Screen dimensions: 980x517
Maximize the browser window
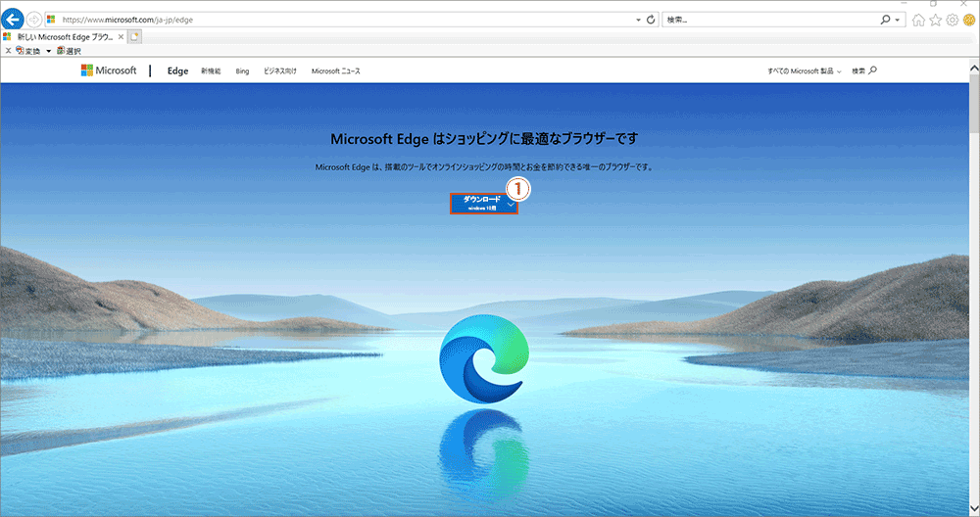pyautogui.click(x=934, y=4)
